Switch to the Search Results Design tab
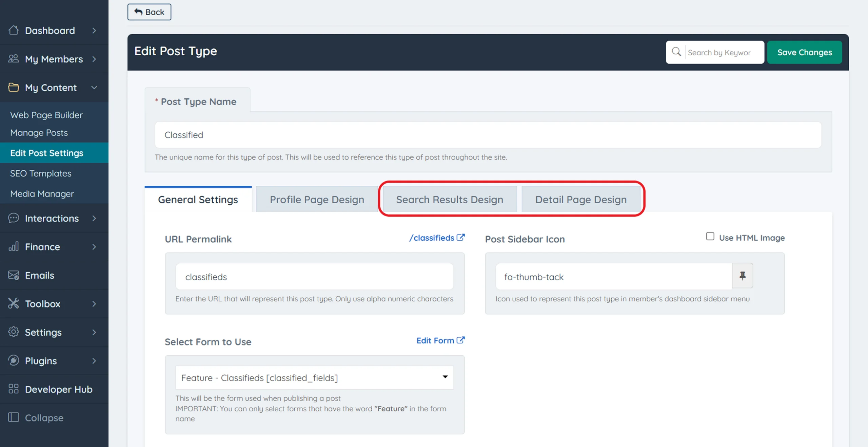The image size is (868, 447). [450, 200]
